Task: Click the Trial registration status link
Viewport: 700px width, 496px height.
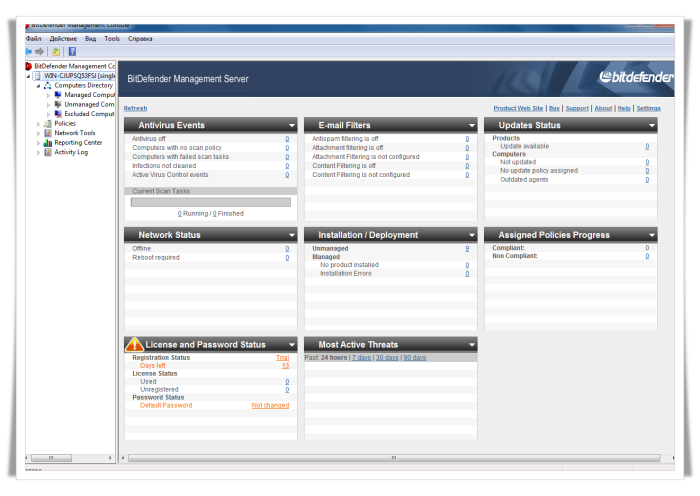Action: [x=283, y=358]
